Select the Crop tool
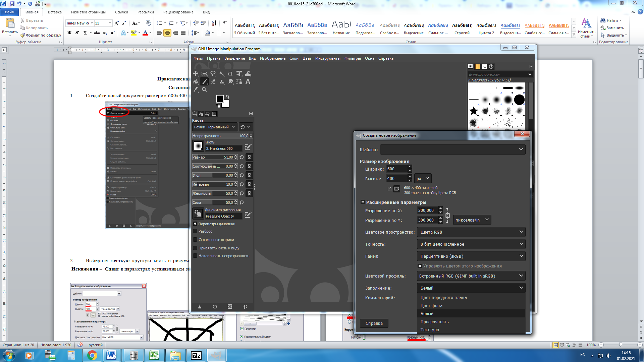 (230, 74)
